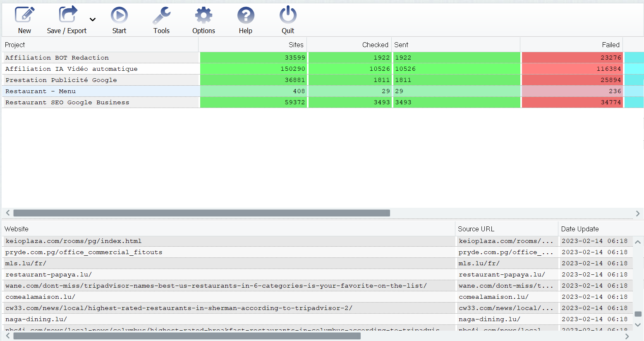Click the project list horizontal scrollbar thumb

tap(201, 213)
